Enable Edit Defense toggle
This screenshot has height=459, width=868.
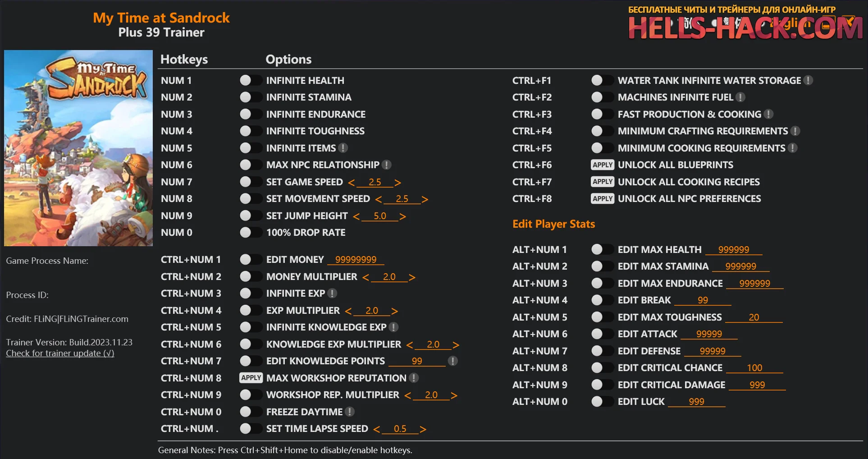click(602, 351)
